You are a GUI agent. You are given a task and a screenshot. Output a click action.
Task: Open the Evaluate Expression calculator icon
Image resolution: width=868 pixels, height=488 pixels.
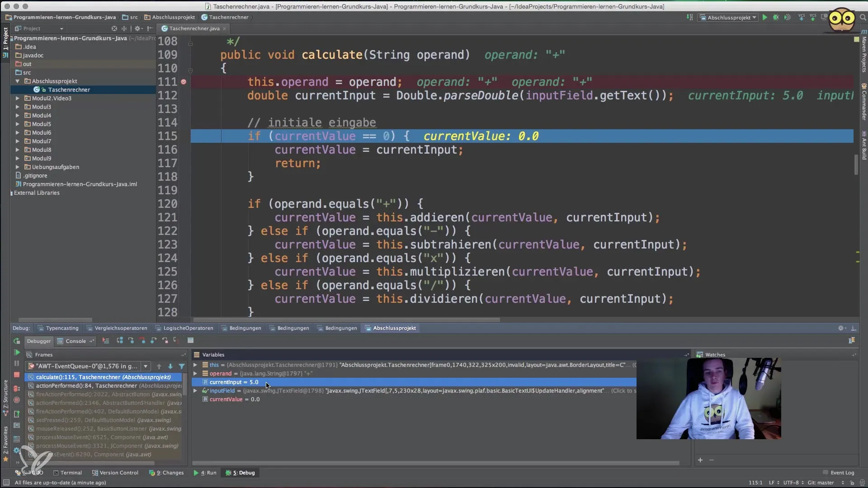pyautogui.click(x=190, y=341)
